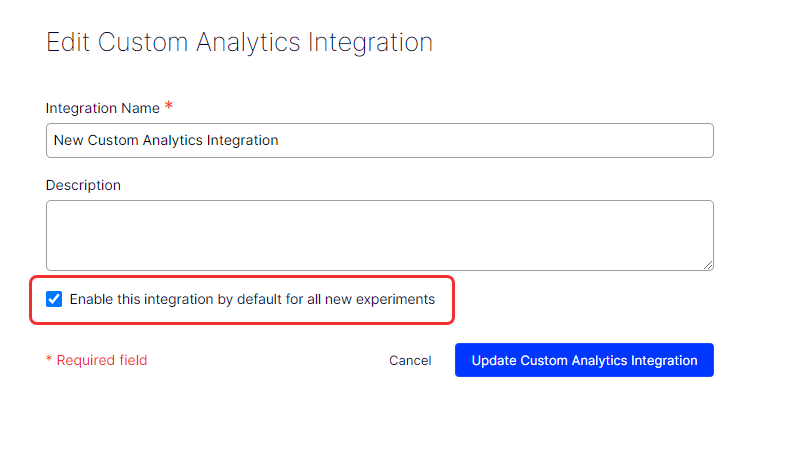790x453 pixels.
Task: Click the 'Description' field label
Action: click(83, 185)
